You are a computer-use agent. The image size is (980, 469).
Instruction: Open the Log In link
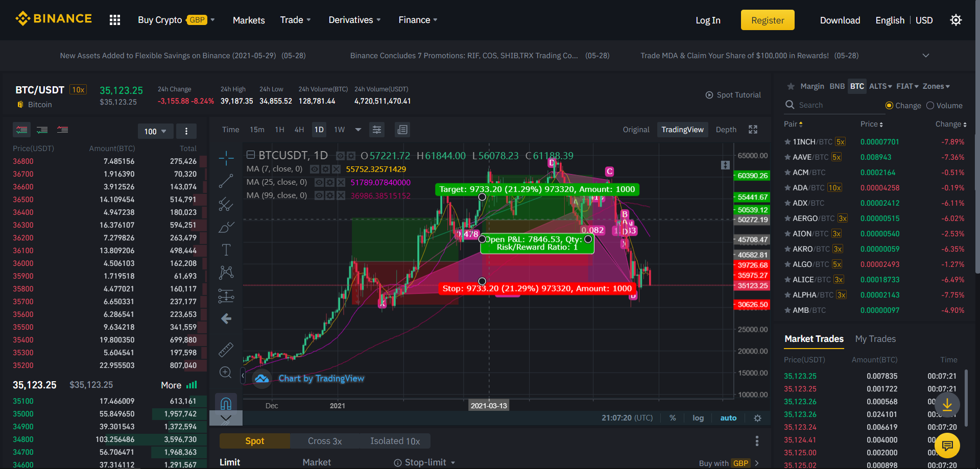coord(708,20)
